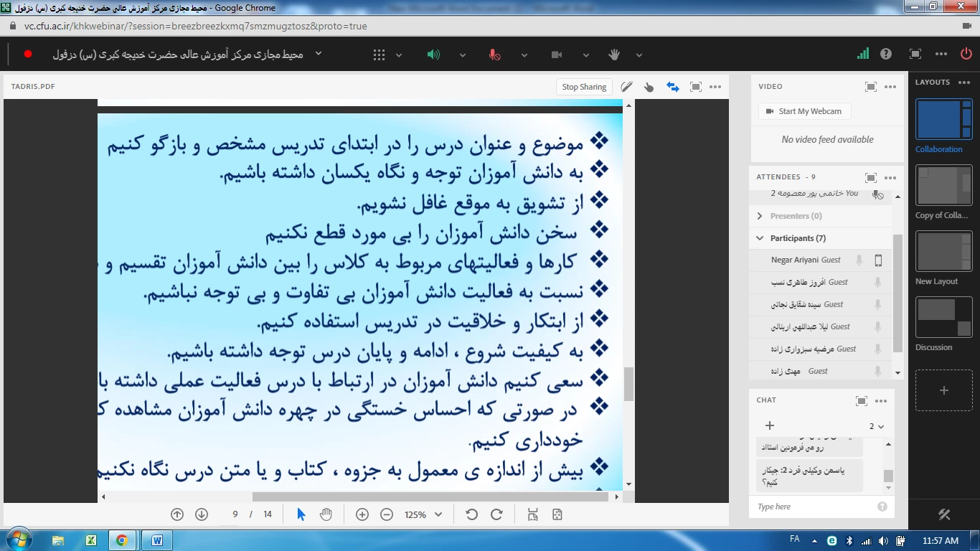The height and width of the screenshot is (551, 980).
Task: Click the zoom in plus icon
Action: (362, 514)
